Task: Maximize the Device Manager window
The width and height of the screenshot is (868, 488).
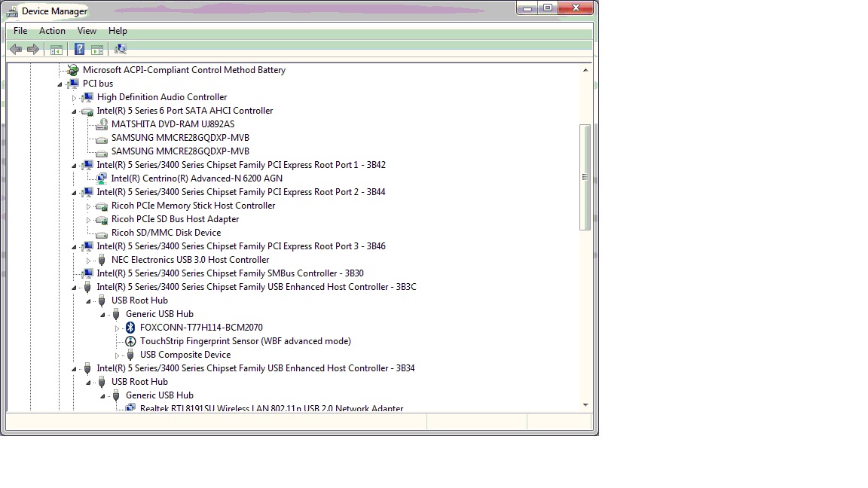Action: (548, 8)
